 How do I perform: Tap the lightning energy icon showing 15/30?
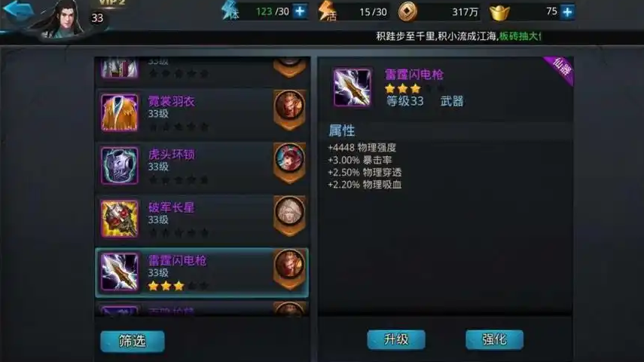(327, 11)
